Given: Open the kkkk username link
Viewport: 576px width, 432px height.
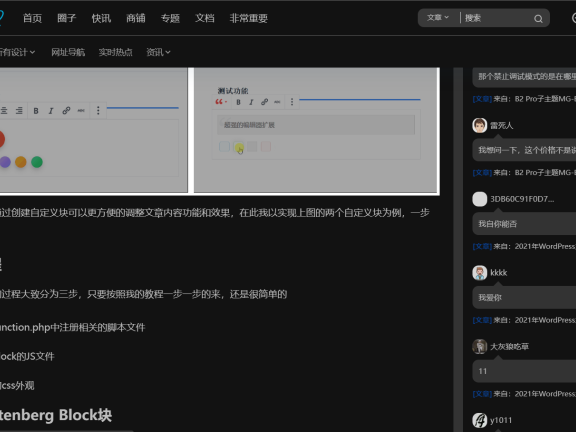Looking at the screenshot, I should pyautogui.click(x=498, y=273).
